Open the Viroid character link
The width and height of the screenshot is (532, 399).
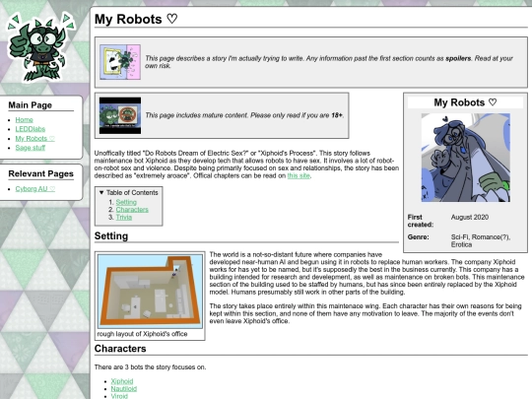coord(119,396)
